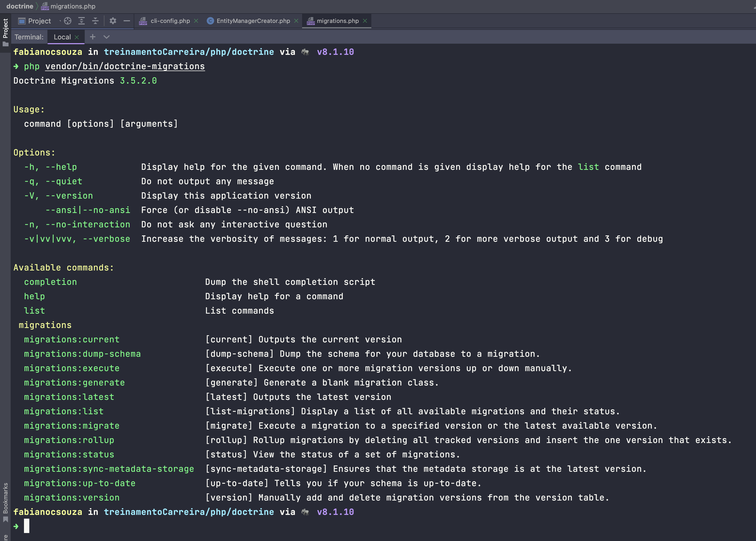Open the Bookmarks sidebar tool window

[x=5, y=502]
